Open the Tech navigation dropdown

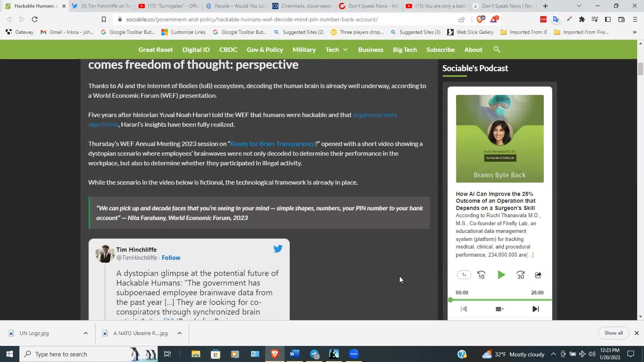tap(336, 49)
